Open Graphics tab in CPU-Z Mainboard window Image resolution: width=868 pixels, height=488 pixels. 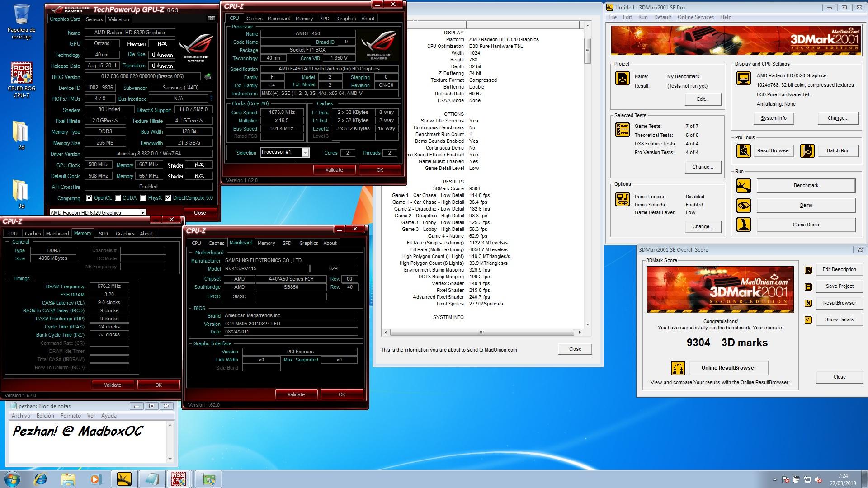tap(309, 243)
